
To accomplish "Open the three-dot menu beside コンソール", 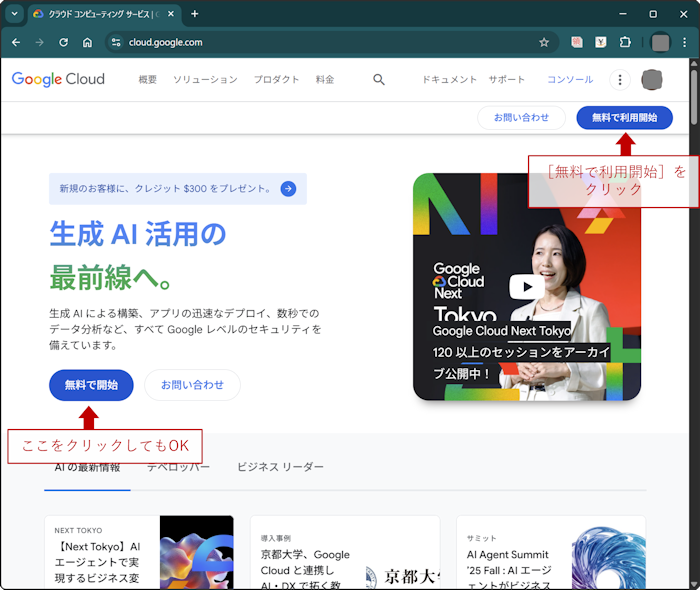I will (619, 80).
